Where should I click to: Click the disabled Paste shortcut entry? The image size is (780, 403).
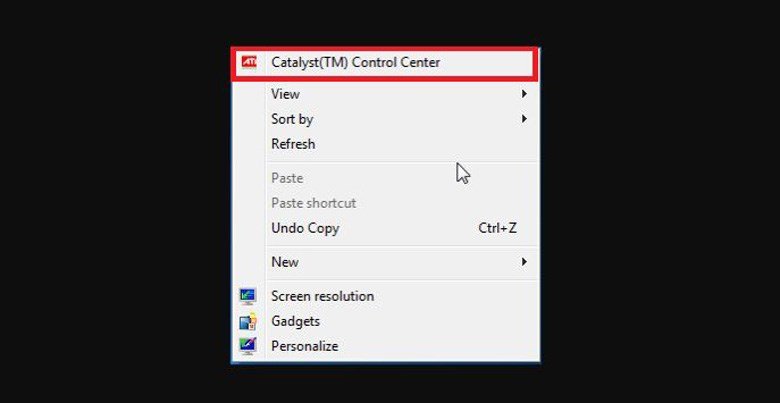coord(313,203)
